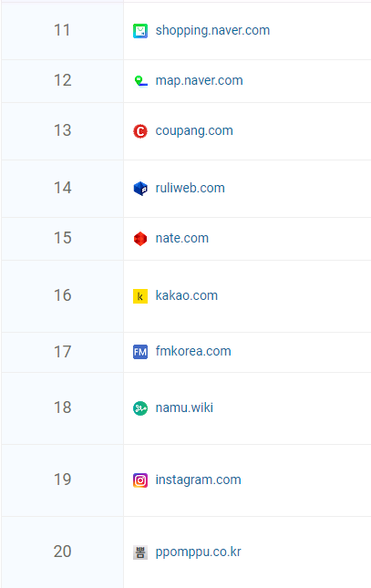Open the map.naver.com link
Viewport: 371px width, 588px height.
(200, 80)
